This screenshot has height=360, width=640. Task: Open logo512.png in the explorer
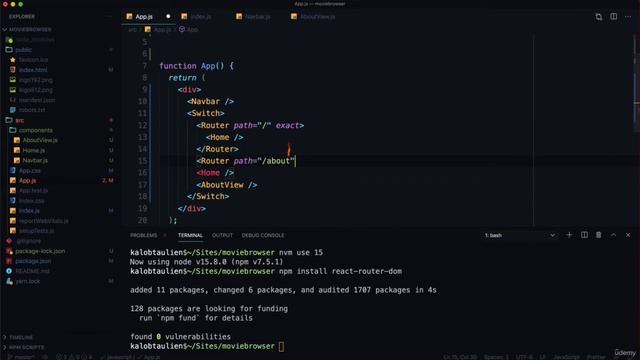(x=36, y=90)
